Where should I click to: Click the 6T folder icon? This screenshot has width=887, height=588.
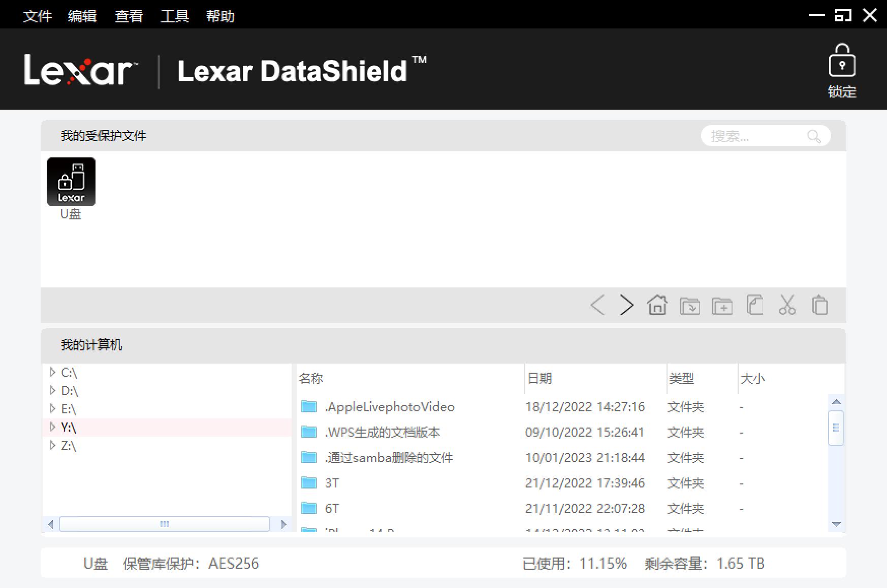309,508
